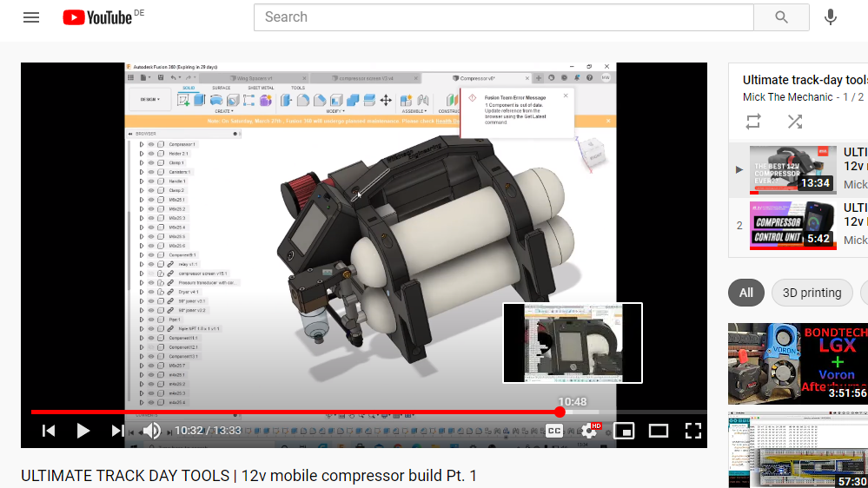Open the MODIFY dropdown menu
Screen dimensions: 868x488
pos(335,111)
